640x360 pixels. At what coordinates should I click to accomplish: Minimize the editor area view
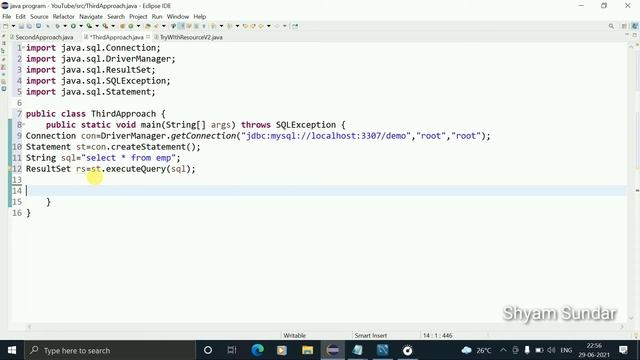pos(627,35)
